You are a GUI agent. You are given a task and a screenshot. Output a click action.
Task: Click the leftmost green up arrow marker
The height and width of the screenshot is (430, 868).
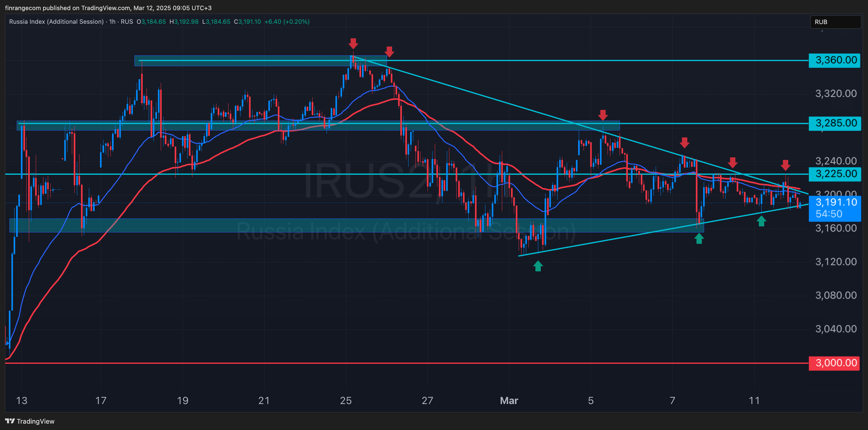click(x=538, y=266)
